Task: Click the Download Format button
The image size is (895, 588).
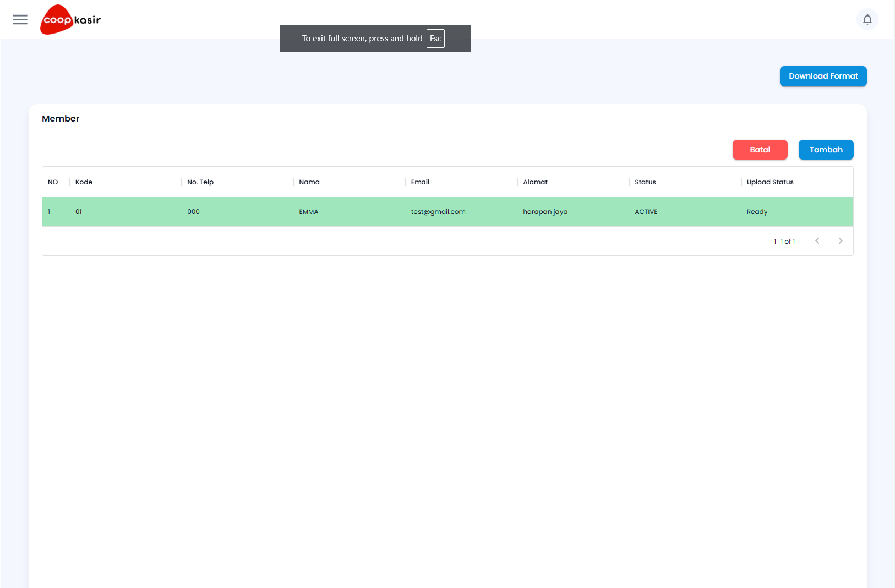Action: (823, 76)
